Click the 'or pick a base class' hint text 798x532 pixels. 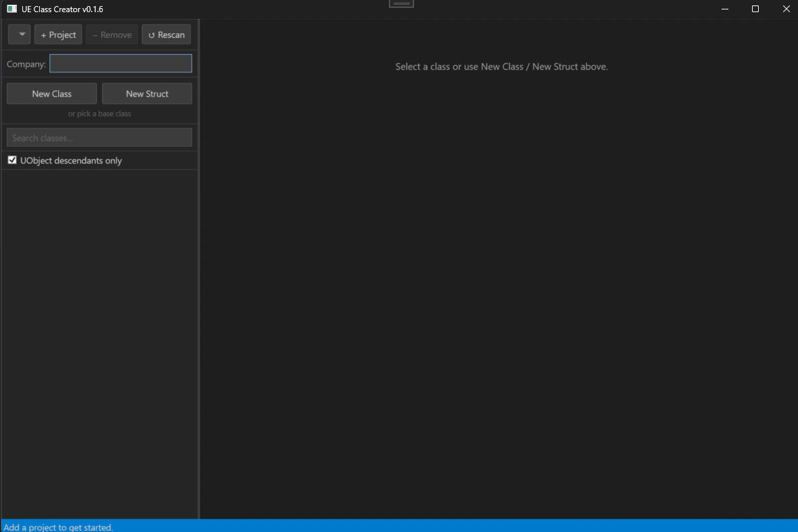point(99,114)
